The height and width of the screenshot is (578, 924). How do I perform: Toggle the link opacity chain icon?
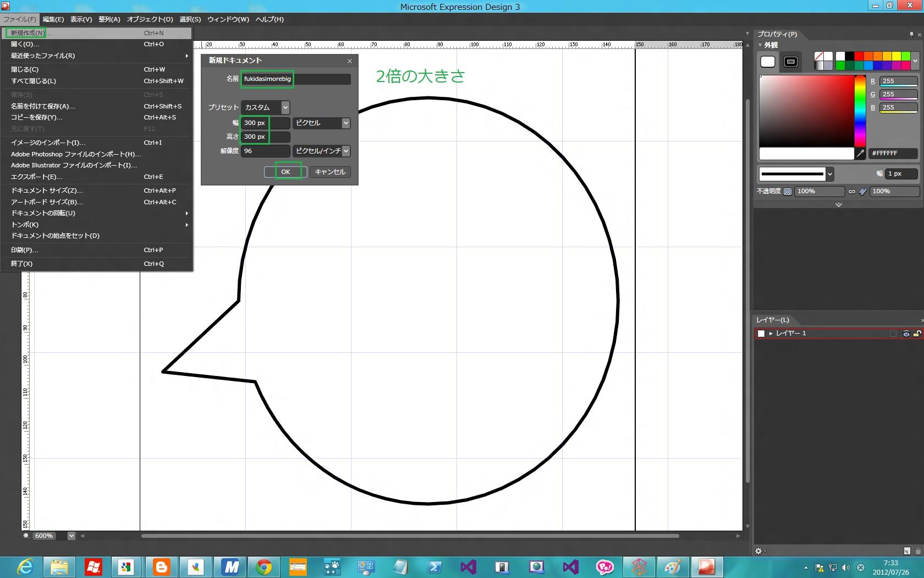coord(852,192)
